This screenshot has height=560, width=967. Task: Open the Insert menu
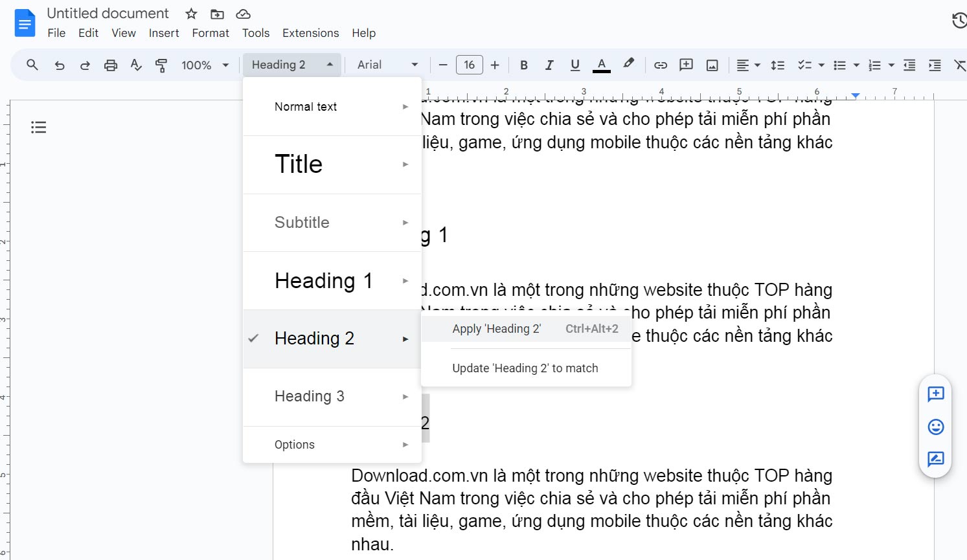point(164,33)
